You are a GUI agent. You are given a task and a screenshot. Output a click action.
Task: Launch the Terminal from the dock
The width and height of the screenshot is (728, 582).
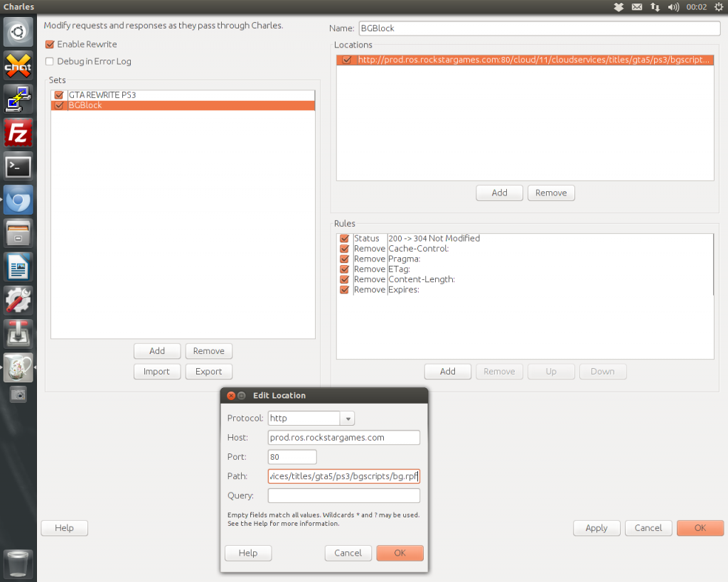[x=18, y=167]
